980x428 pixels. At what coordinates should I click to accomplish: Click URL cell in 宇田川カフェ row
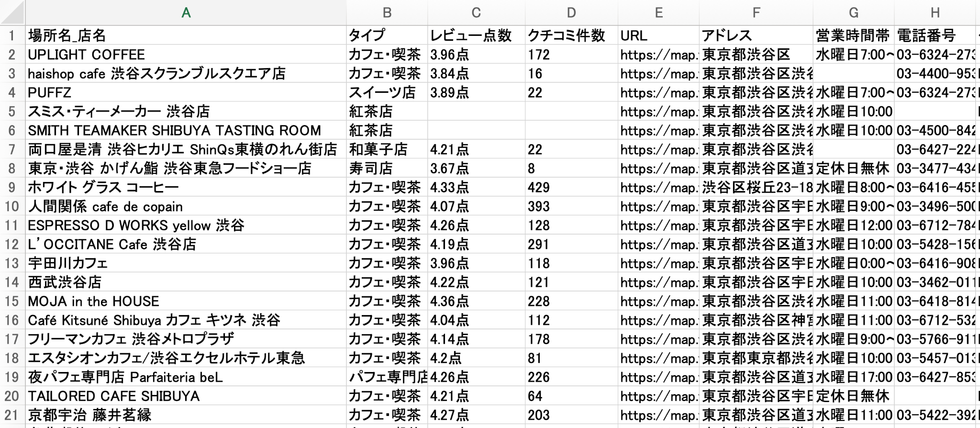click(x=658, y=263)
